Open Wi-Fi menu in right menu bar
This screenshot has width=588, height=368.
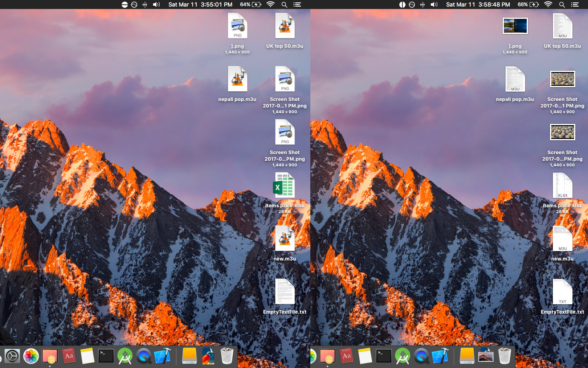[x=548, y=4]
